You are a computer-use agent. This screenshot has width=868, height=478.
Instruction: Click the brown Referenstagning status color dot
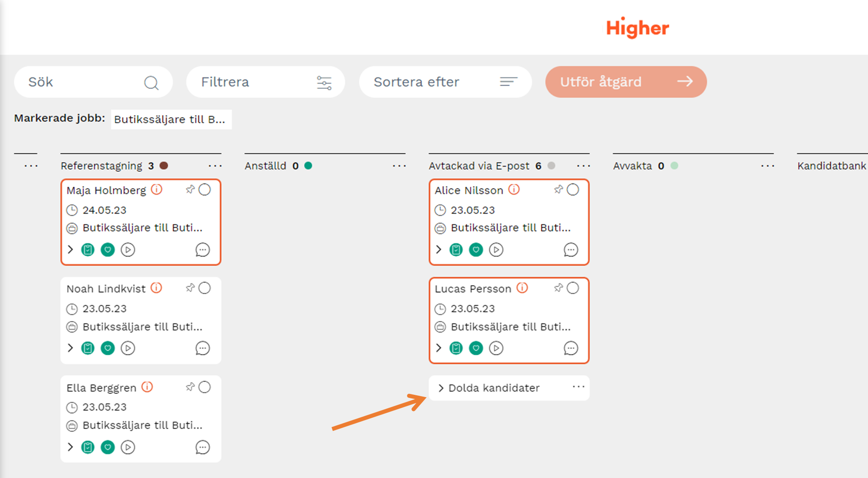click(x=164, y=166)
